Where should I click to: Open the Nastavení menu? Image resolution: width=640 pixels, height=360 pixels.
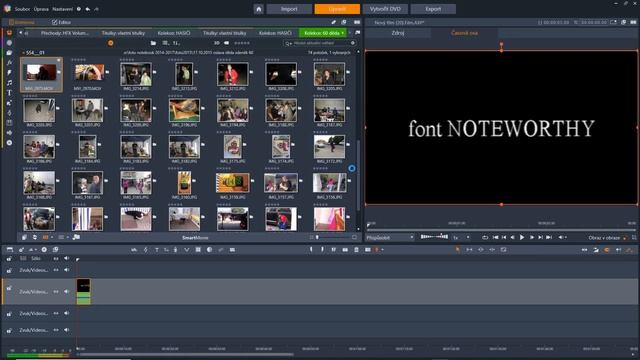(x=62, y=9)
